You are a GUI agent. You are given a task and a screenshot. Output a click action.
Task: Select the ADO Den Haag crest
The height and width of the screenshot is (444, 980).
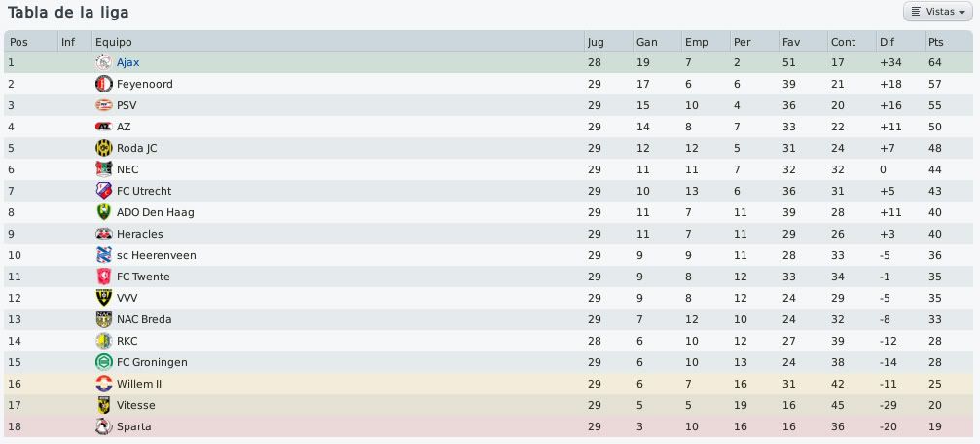[104, 212]
